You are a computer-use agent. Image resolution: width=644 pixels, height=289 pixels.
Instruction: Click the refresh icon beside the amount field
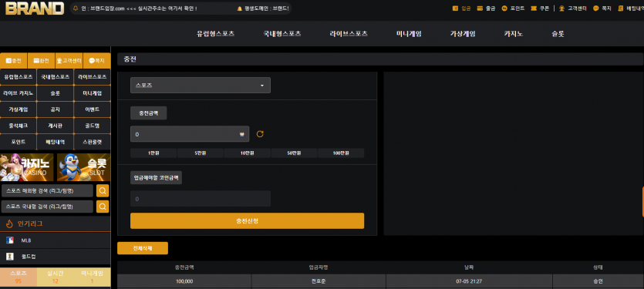[x=260, y=134]
